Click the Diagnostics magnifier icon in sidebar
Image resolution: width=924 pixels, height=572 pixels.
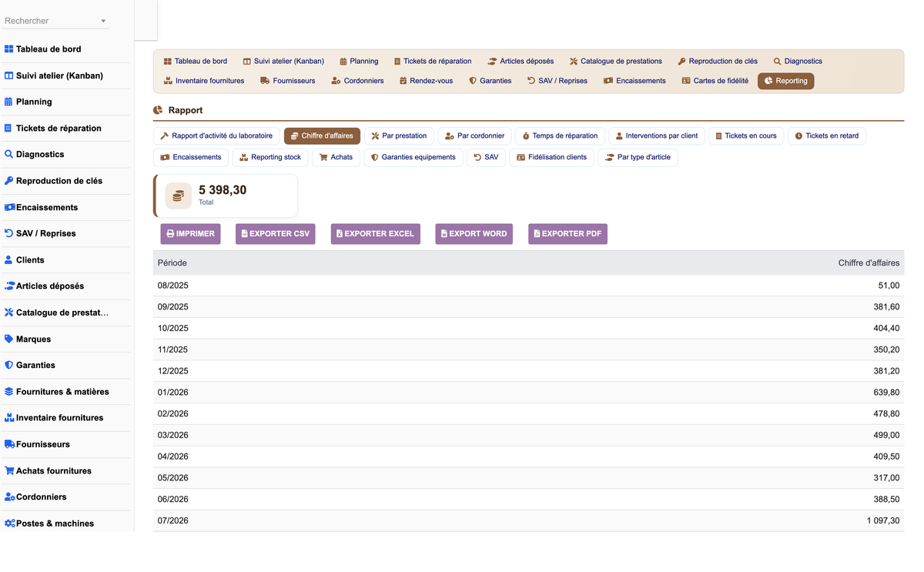pos(9,154)
